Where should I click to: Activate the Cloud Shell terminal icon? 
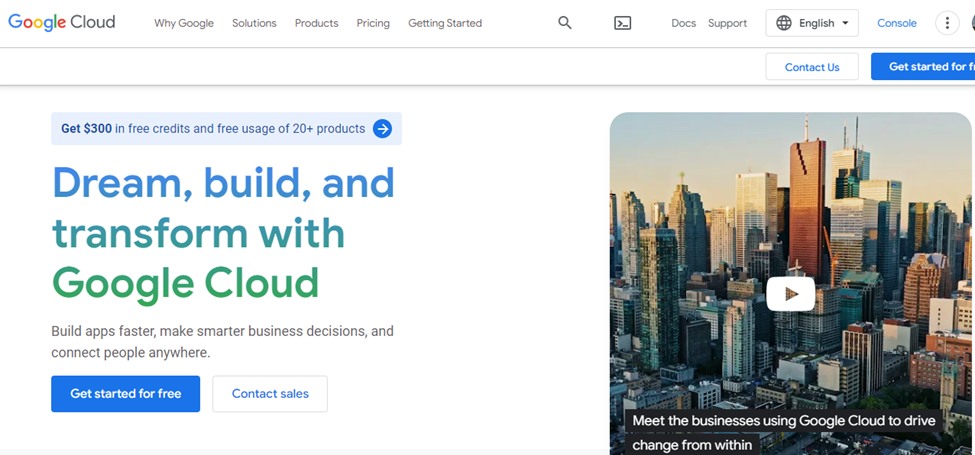click(x=622, y=23)
